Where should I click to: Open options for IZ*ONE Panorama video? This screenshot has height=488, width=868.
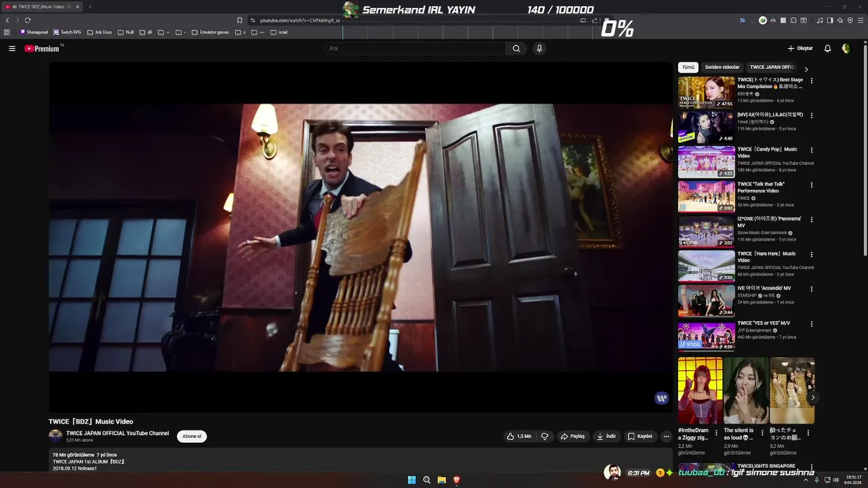(x=811, y=220)
